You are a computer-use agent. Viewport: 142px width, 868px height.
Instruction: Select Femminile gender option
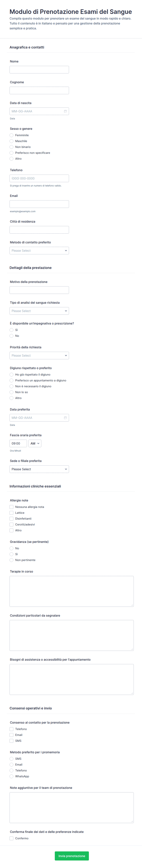[x=11, y=135]
